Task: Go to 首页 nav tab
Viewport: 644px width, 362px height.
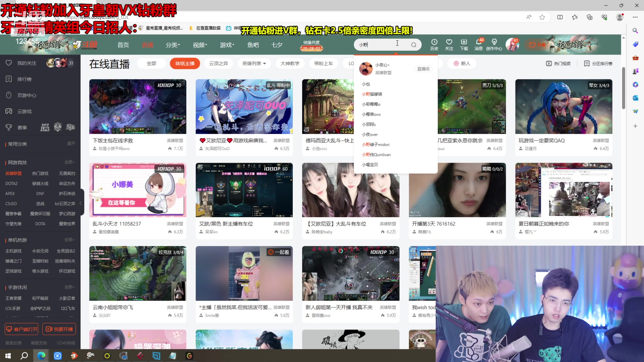Action: 123,45
